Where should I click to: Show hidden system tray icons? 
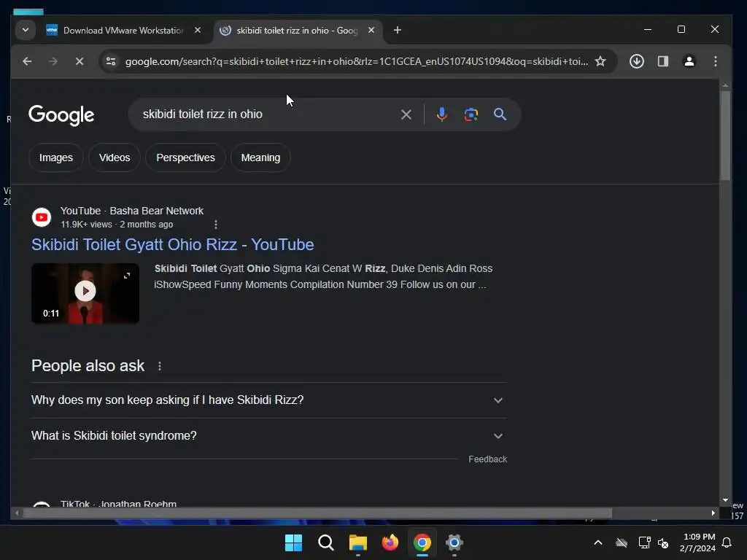(x=598, y=542)
